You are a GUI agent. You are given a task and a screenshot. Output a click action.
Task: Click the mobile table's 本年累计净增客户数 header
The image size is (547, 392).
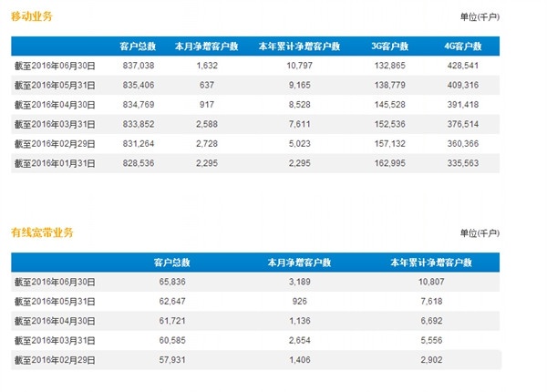(x=299, y=46)
